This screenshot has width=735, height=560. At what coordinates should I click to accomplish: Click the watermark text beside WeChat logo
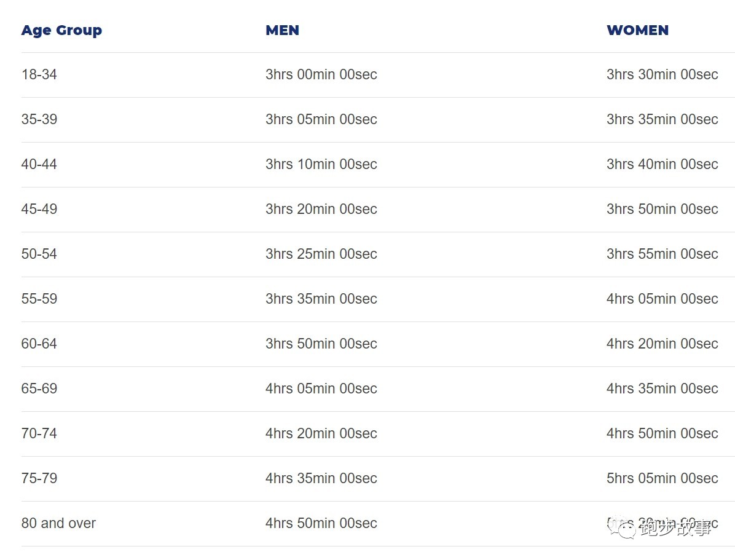click(x=675, y=527)
